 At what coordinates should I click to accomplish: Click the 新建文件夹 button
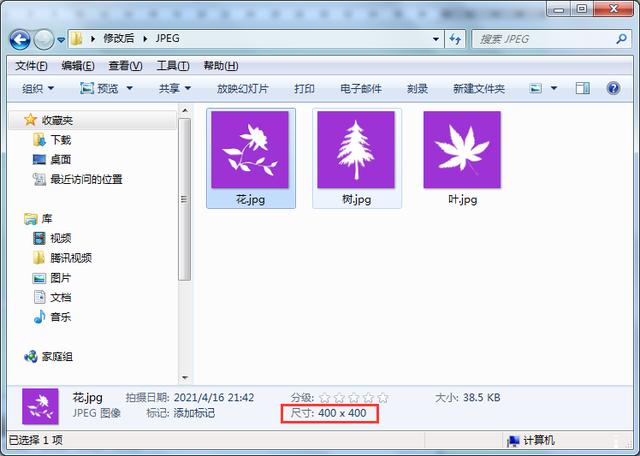(478, 88)
